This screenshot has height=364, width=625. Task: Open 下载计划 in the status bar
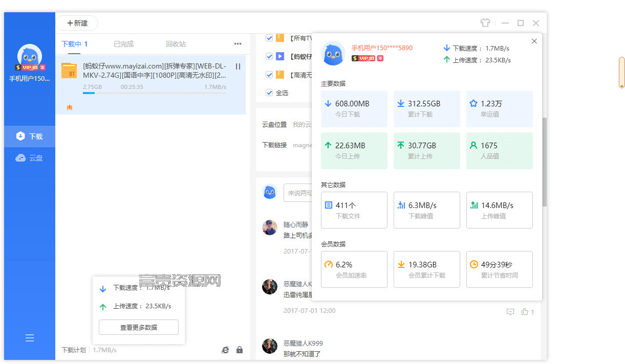74,350
